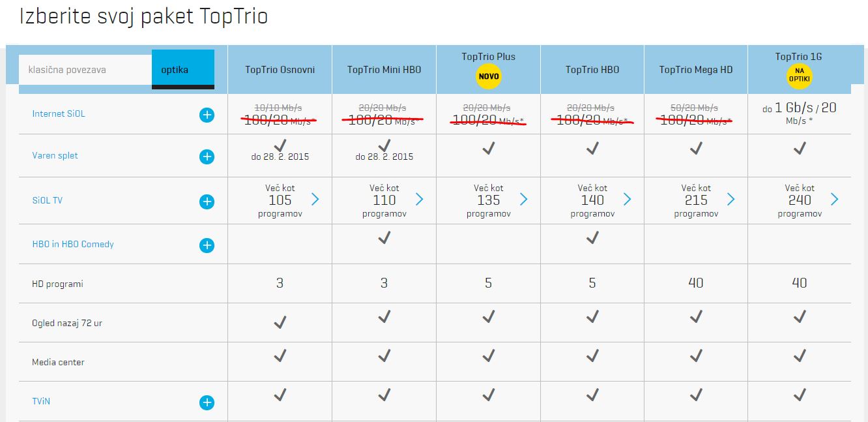The image size is (868, 422).
Task: Click Varen splet checkmark under TopTrio HBO
Action: point(592,149)
